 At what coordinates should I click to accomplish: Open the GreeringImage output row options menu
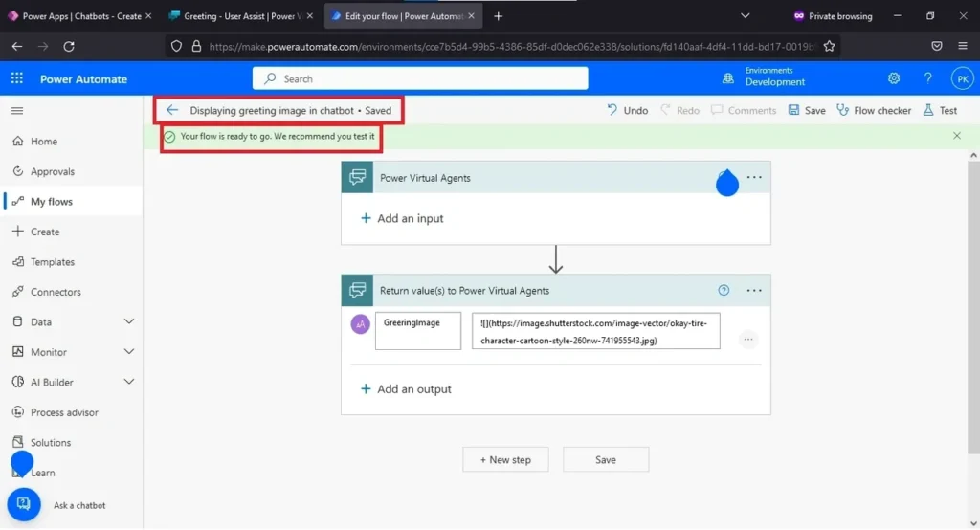748,340
